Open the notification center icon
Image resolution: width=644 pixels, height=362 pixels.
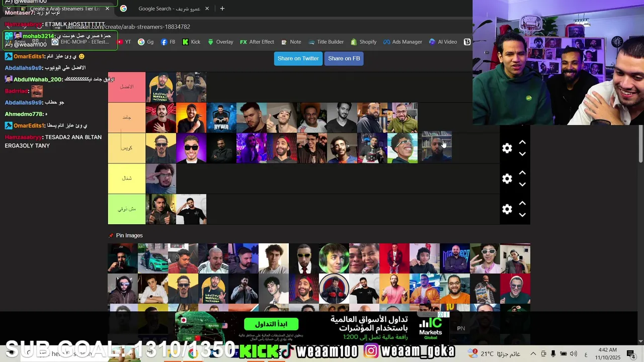tap(631, 354)
